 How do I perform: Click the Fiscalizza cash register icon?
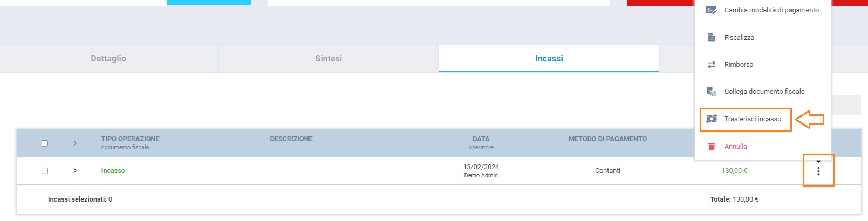(x=712, y=38)
